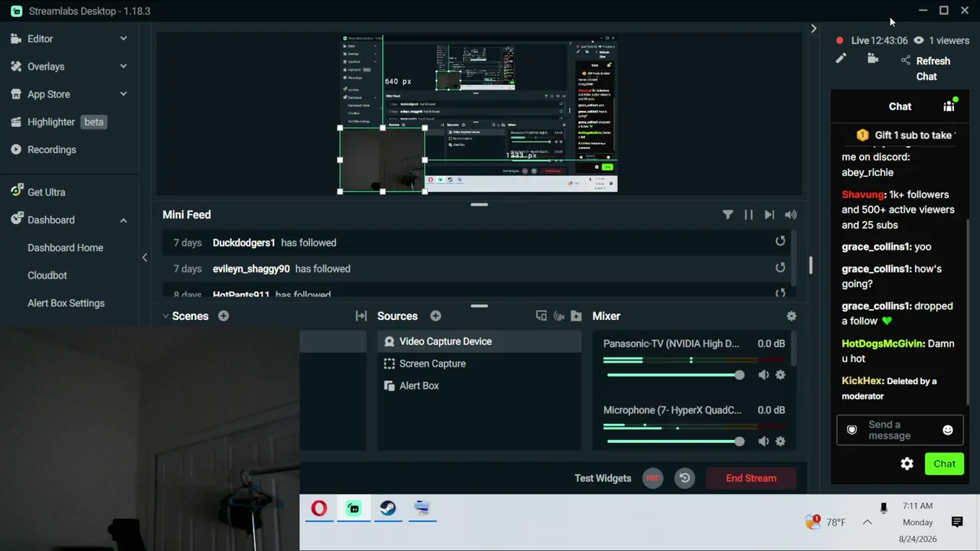
Task: Add a new source with the plus icon
Action: [436, 316]
